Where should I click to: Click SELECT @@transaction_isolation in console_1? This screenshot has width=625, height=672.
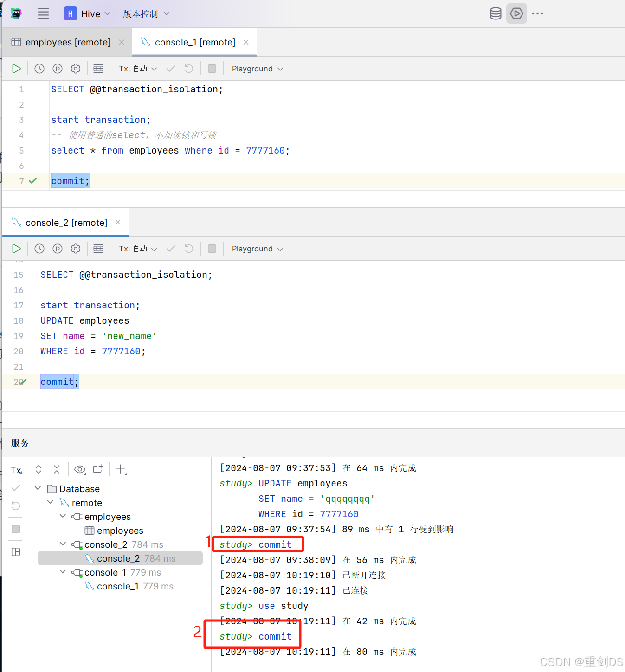click(137, 89)
